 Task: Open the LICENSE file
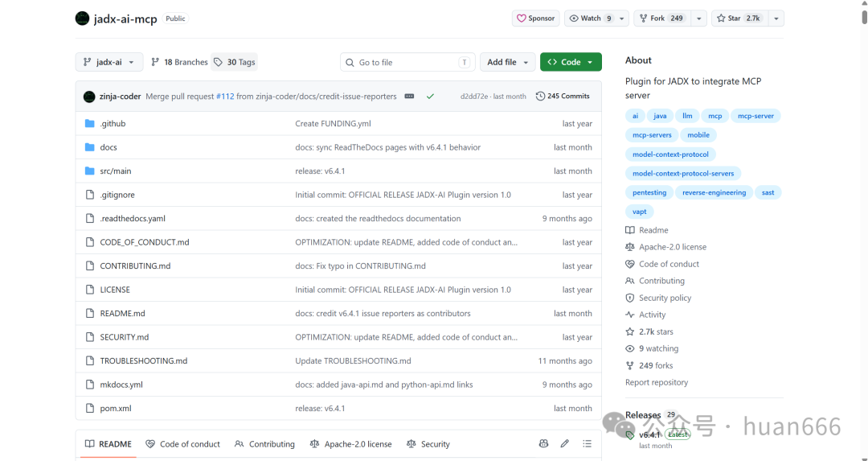[x=115, y=290]
